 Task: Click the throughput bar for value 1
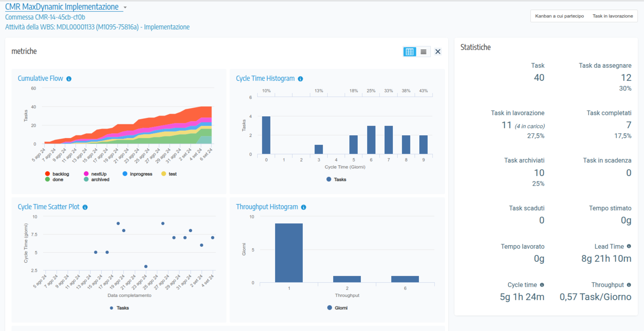289,253
